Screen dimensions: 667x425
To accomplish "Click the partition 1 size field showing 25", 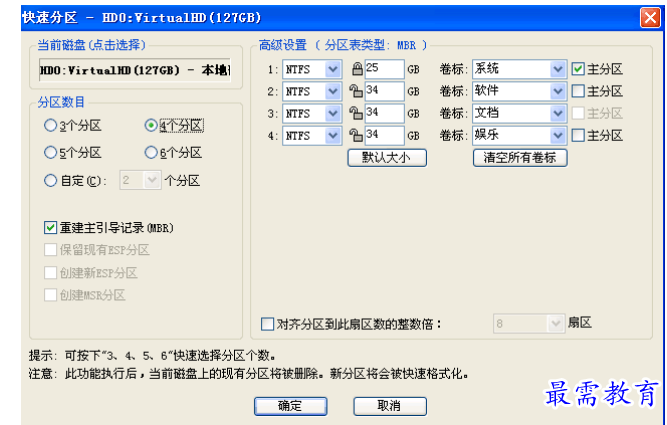I will (384, 69).
